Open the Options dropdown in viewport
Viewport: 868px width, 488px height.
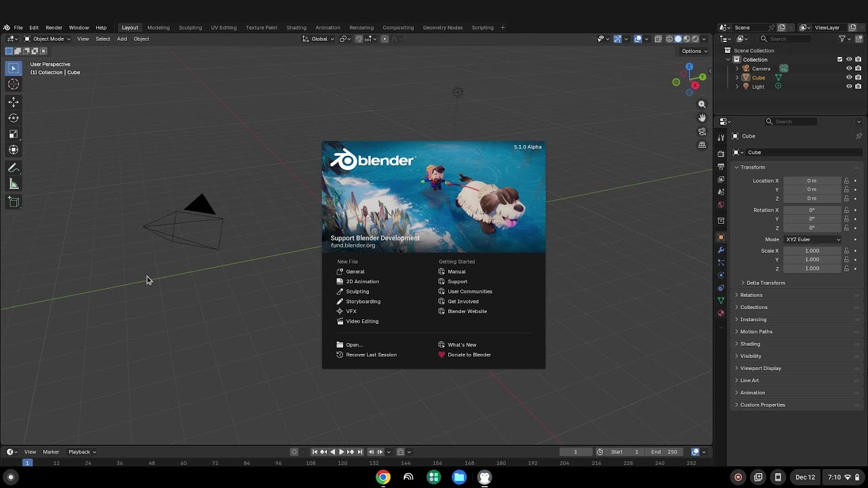click(x=694, y=51)
